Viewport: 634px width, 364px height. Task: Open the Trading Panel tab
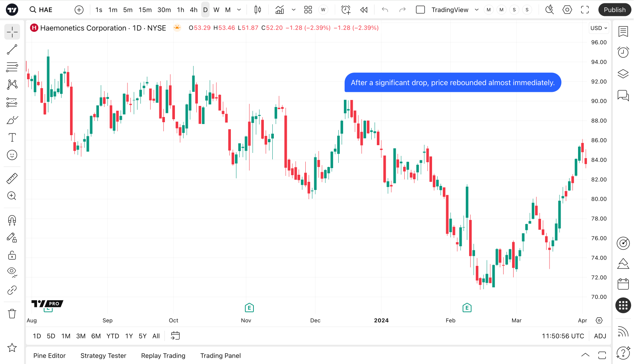point(220,355)
